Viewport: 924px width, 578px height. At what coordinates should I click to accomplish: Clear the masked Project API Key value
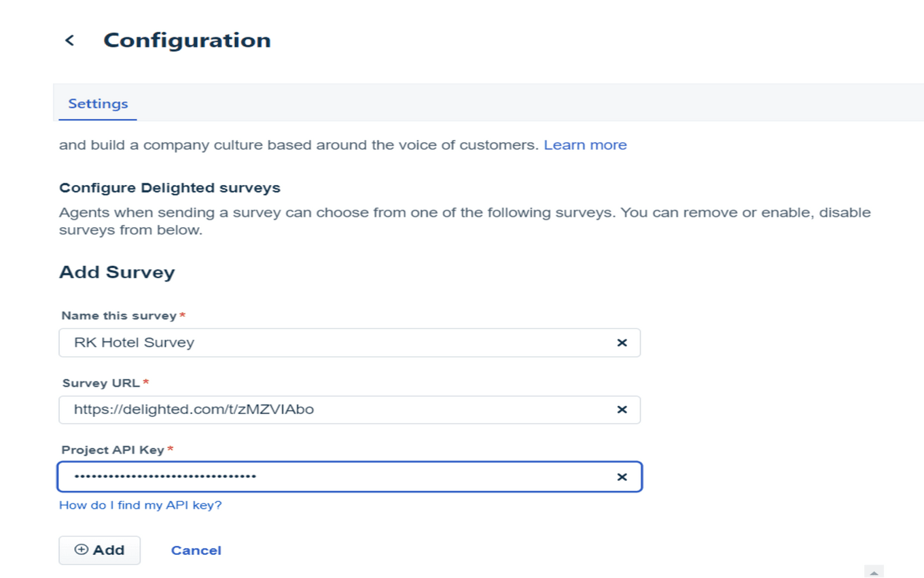(622, 477)
